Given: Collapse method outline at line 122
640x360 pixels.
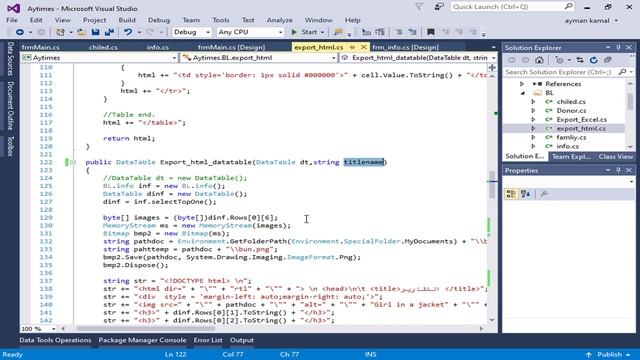Looking at the screenshot, I should (73, 162).
